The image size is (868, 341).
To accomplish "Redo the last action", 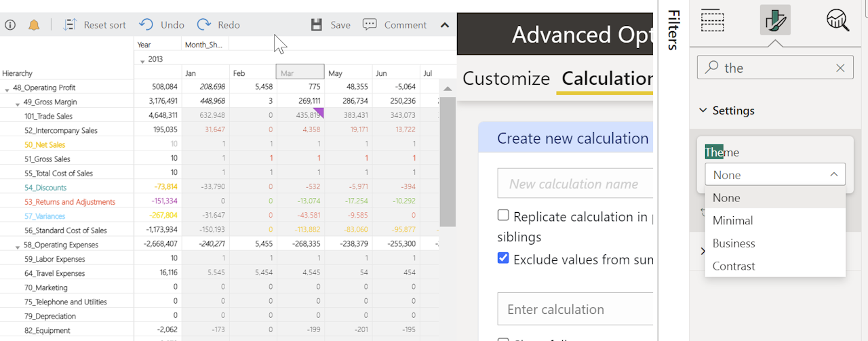I will click(204, 25).
